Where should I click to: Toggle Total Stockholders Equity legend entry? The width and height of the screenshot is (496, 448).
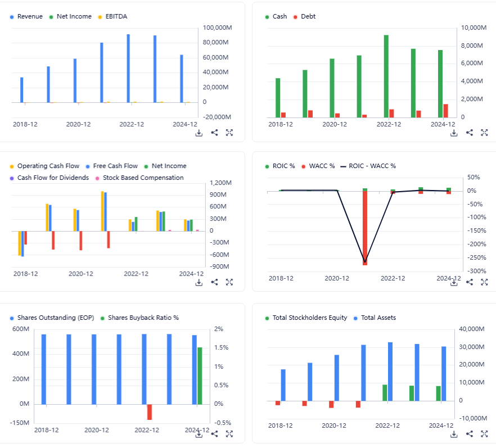click(306, 318)
